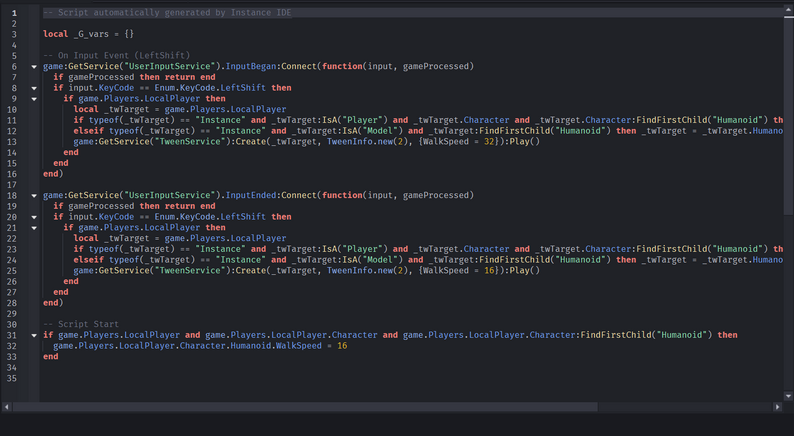This screenshot has width=794, height=436.
Task: Click line number 13 in the gutter
Action: pyautogui.click(x=12, y=142)
